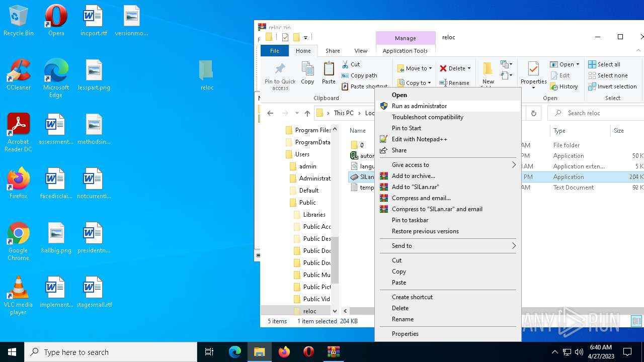Choose Restore previous versions
The height and width of the screenshot is (362, 644).
click(448, 231)
